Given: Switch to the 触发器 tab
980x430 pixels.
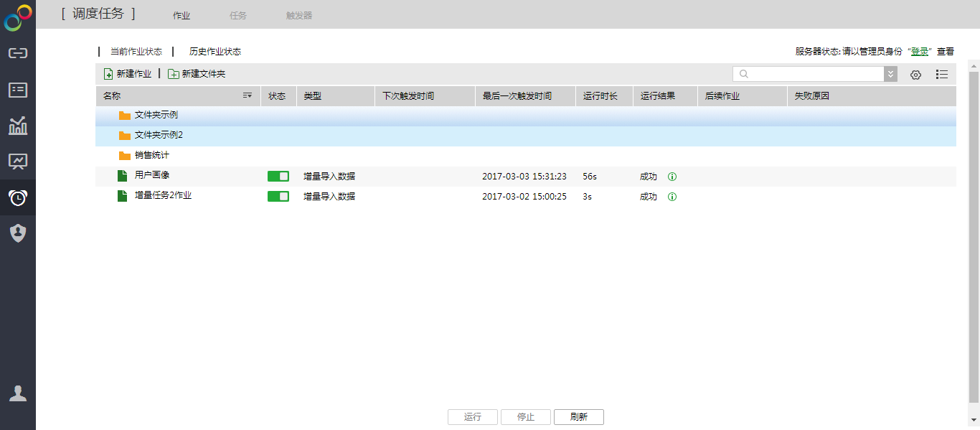Looking at the screenshot, I should 299,15.
